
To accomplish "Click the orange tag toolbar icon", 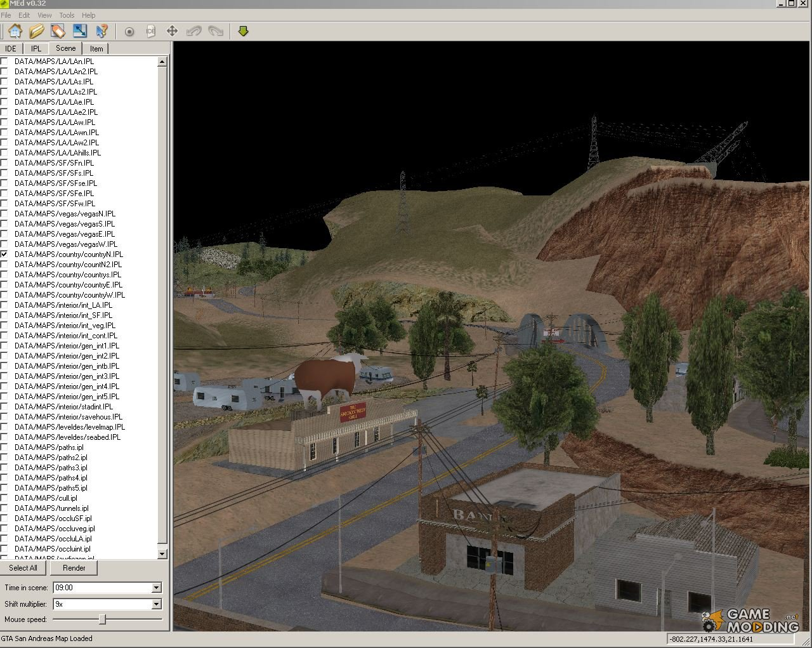I will [58, 30].
